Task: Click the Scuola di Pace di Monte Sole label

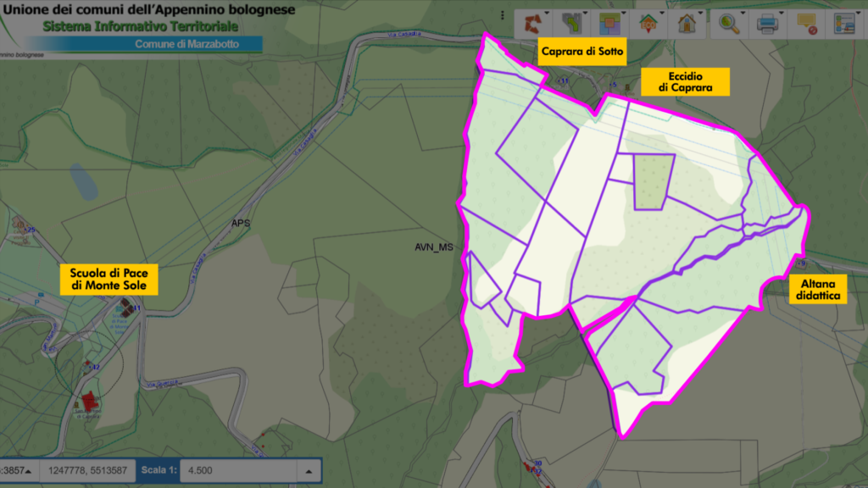Action: tap(108, 279)
